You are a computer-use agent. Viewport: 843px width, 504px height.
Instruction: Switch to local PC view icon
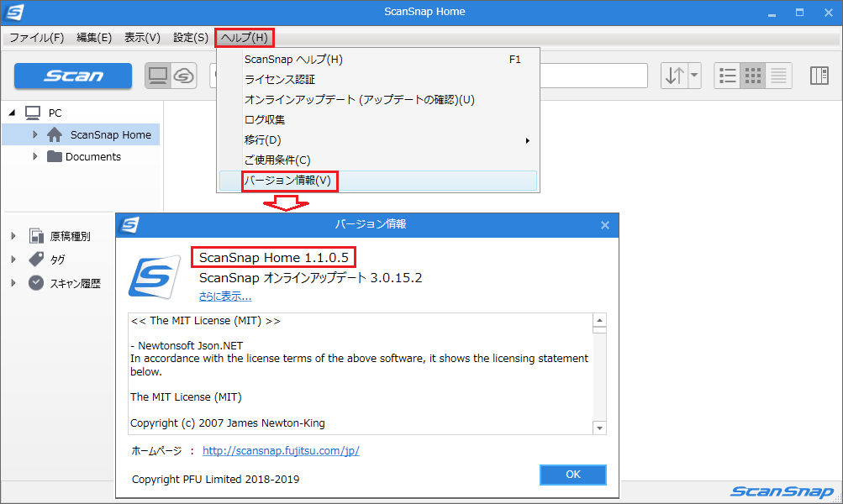158,76
